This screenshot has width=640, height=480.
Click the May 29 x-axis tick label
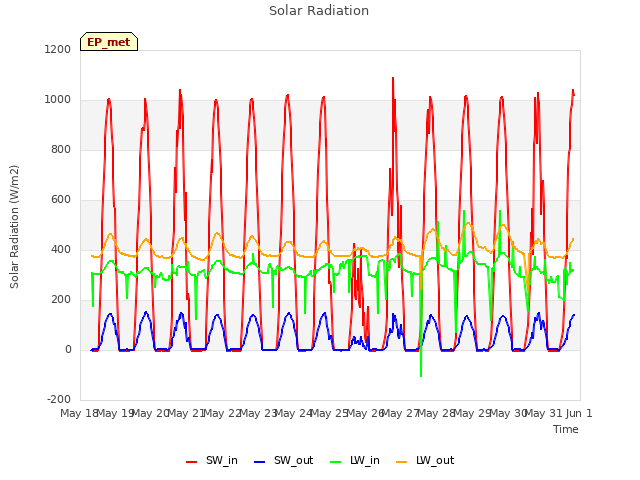472,413
